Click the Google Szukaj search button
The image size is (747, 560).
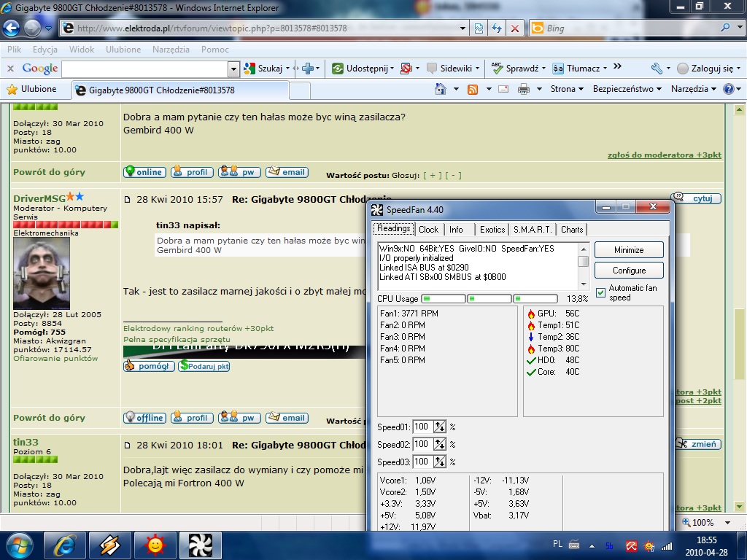pos(263,69)
